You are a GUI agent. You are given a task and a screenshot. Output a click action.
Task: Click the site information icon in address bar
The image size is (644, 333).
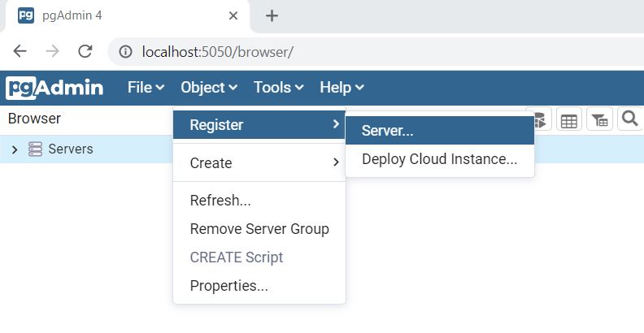[125, 52]
